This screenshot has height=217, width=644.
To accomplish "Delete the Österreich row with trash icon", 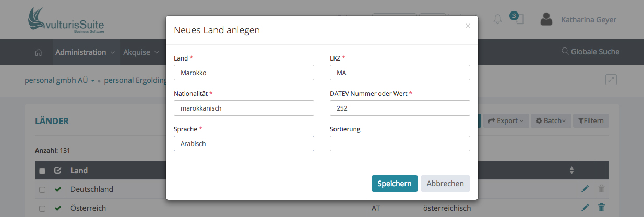I will click(x=601, y=208).
